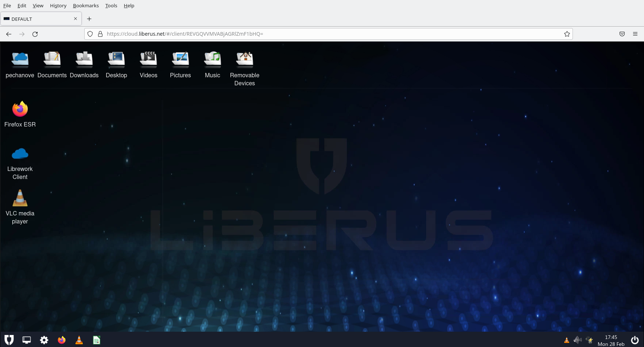Open settings gear in the taskbar
The image size is (644, 347).
pyautogui.click(x=44, y=340)
